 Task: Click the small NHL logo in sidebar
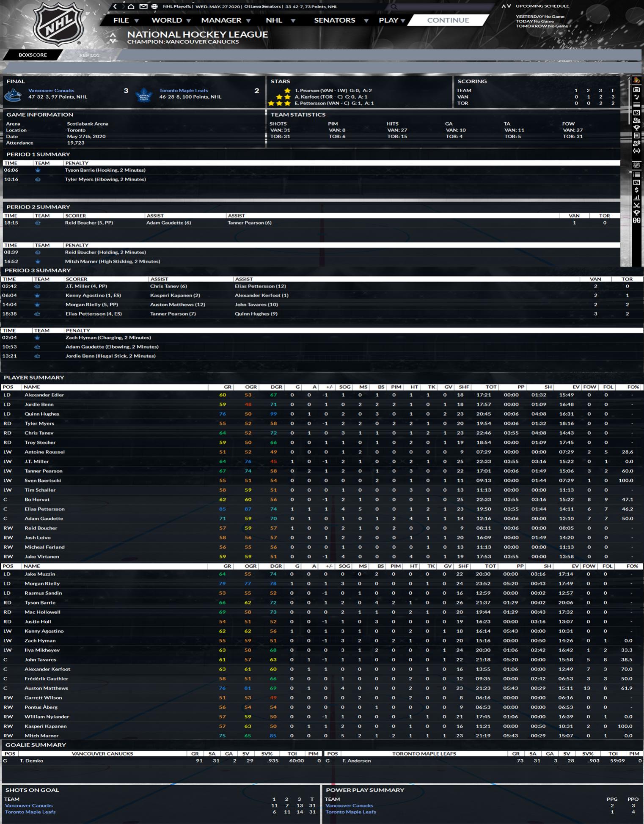pyautogui.click(x=636, y=165)
